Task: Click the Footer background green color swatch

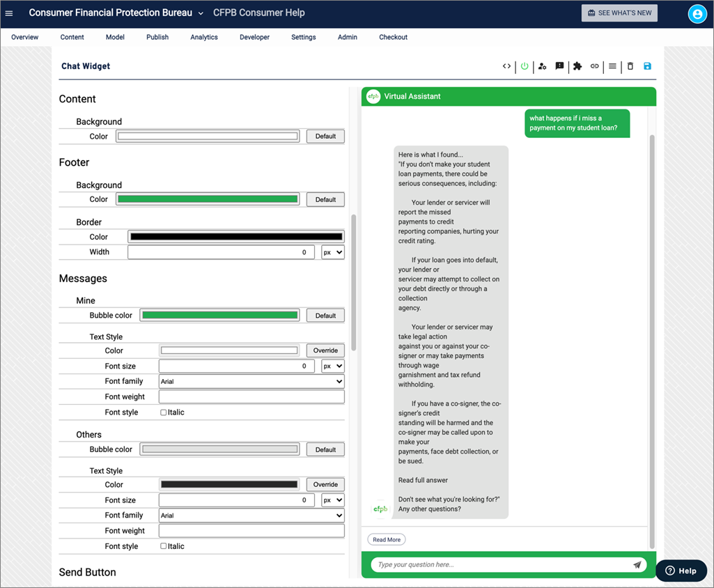Action: pos(208,199)
